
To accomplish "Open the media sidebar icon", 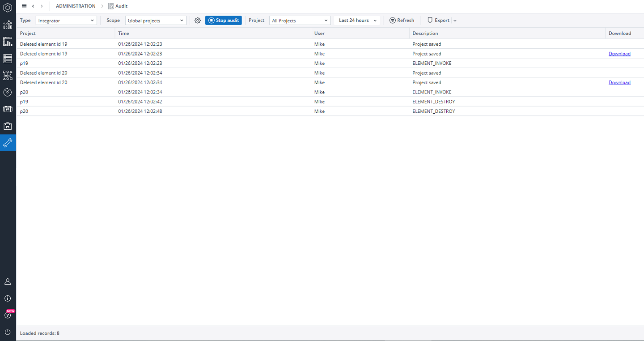I will (8, 109).
